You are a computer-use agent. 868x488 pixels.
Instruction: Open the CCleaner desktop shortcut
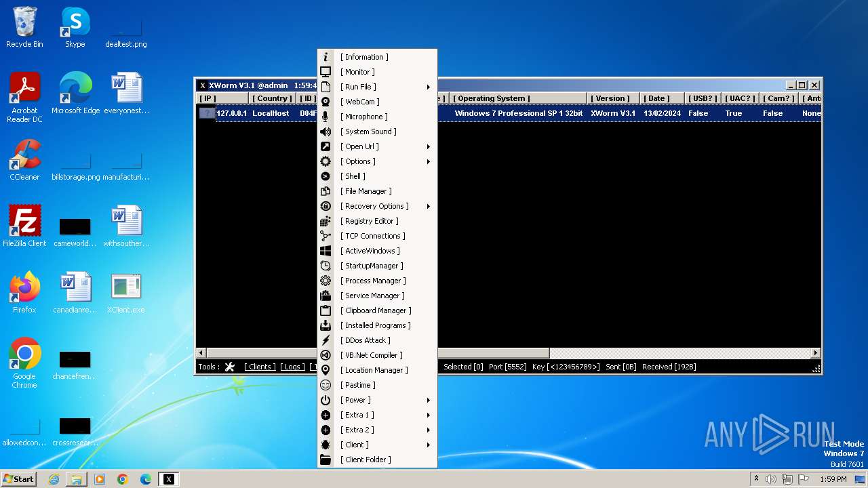[x=24, y=161]
